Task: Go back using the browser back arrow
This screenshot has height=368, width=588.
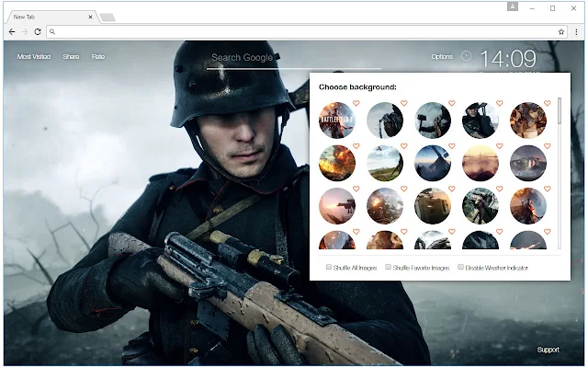Action: (x=12, y=32)
